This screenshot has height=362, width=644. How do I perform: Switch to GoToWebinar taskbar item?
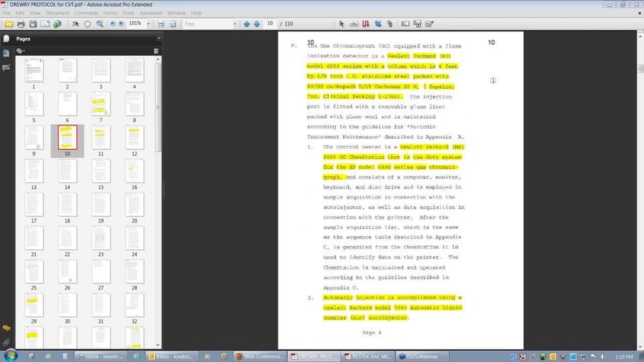pos(422,356)
